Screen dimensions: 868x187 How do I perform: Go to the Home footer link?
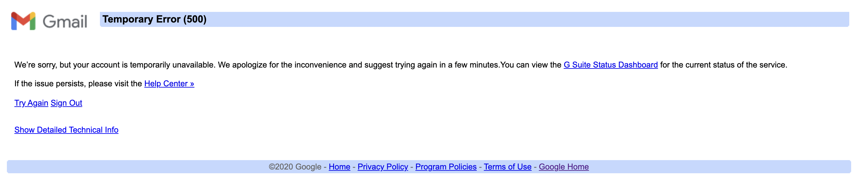coord(339,167)
